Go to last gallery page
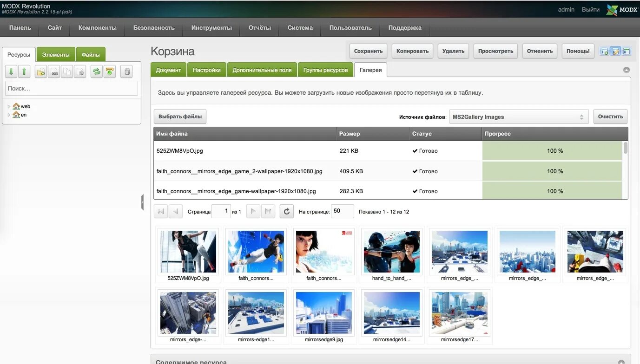This screenshot has width=640, height=364. [268, 212]
